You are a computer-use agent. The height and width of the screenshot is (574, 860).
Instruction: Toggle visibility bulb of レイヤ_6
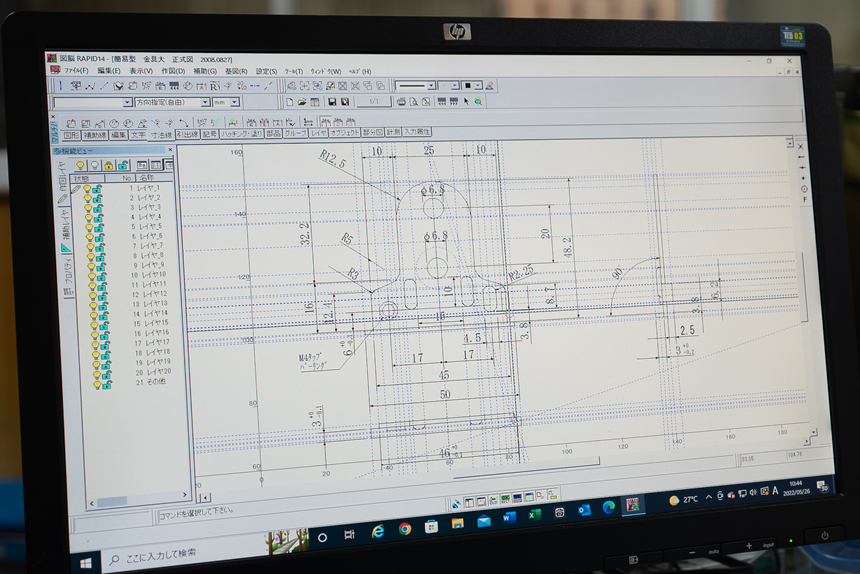point(89,237)
